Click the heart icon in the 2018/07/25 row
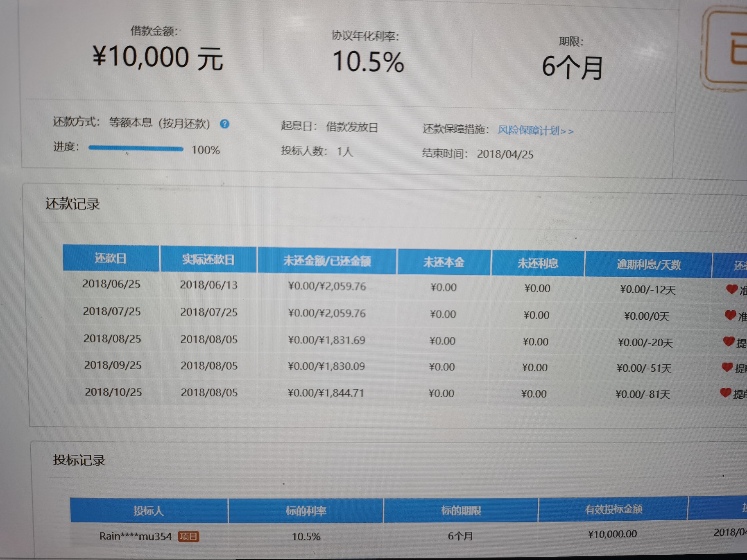This screenshot has height=560, width=747. pos(730,315)
